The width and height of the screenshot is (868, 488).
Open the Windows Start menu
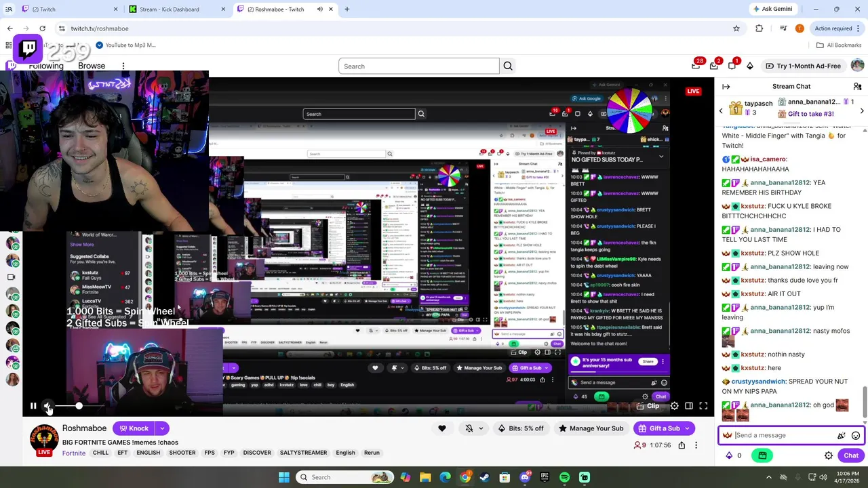(283, 477)
